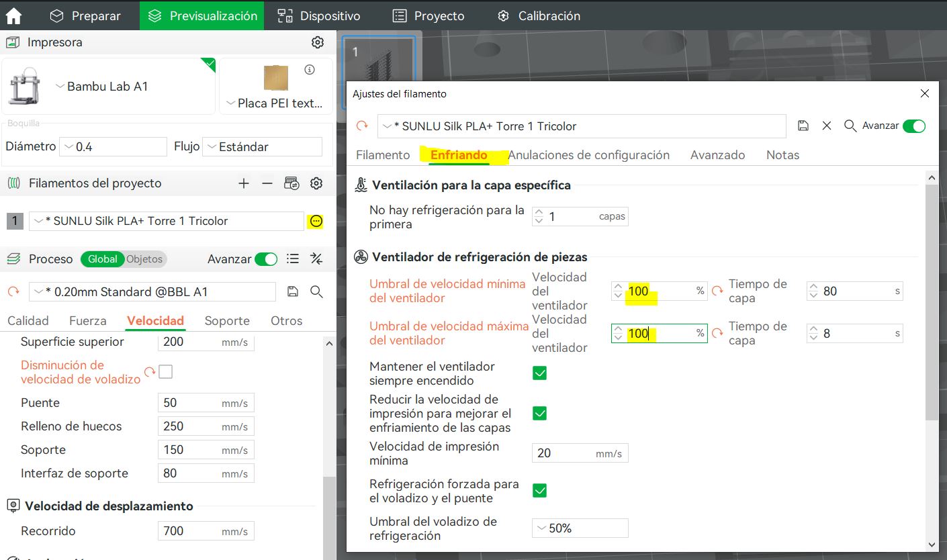Screen dimensions: 947x560
Task: Open Umbral del voladizo 50% dropdown
Action: [580, 528]
